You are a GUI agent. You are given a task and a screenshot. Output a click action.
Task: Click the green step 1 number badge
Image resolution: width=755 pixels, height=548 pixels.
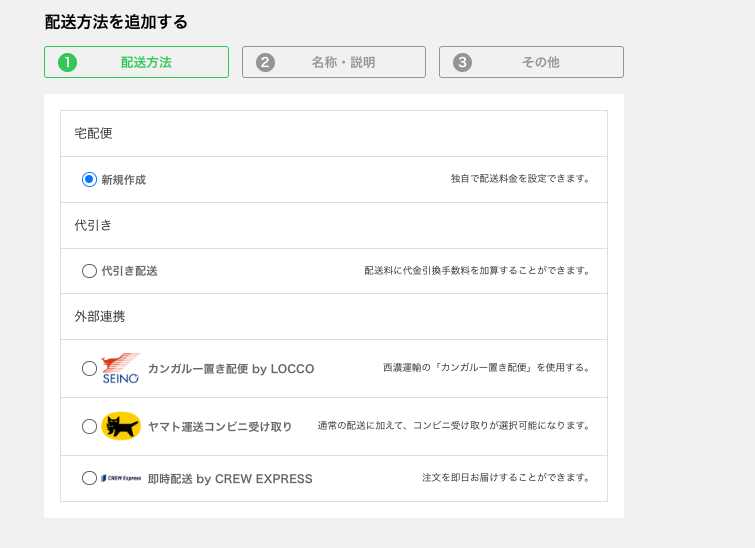pos(68,62)
